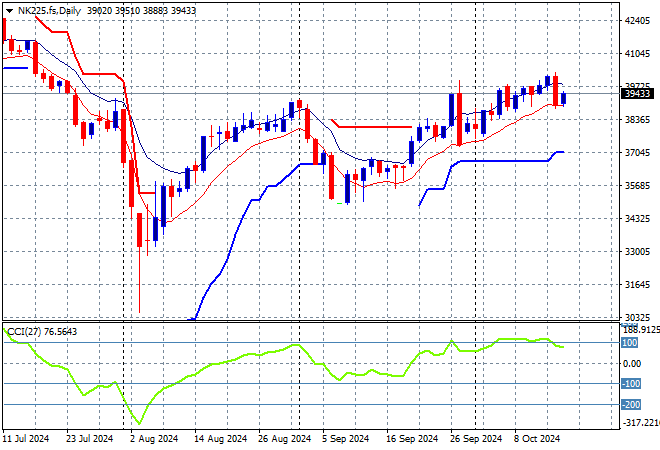Click the 8 Oct 2024 date label
The image size is (660, 450).
tap(537, 439)
